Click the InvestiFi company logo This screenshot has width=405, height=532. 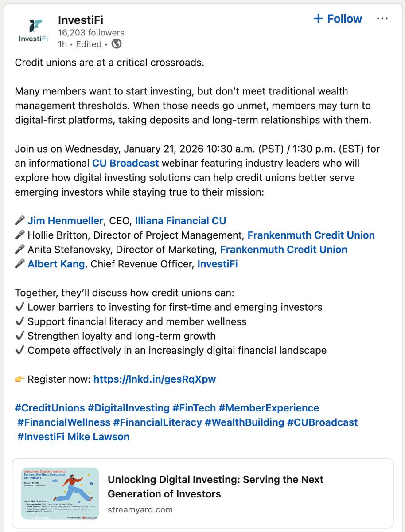point(33,30)
